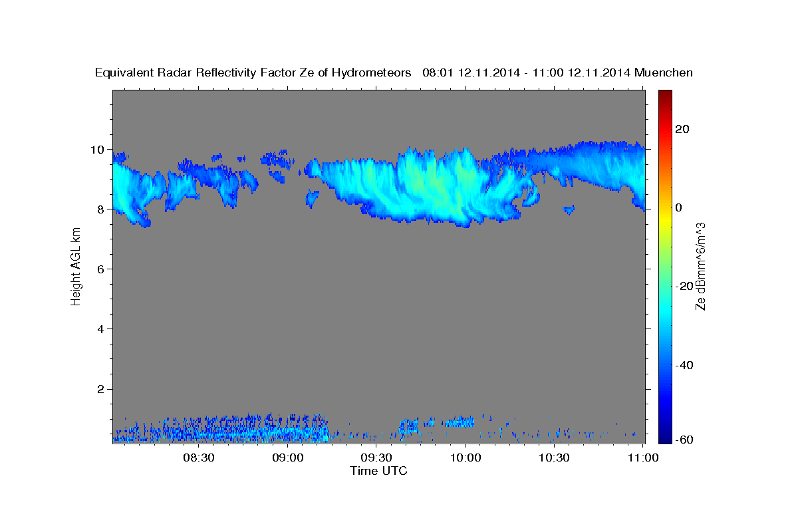This screenshot has height=532, width=798.
Task: Click the date range text '08:01 12.11.2014 - 11:00 12.11.2014'
Action: click(527, 72)
